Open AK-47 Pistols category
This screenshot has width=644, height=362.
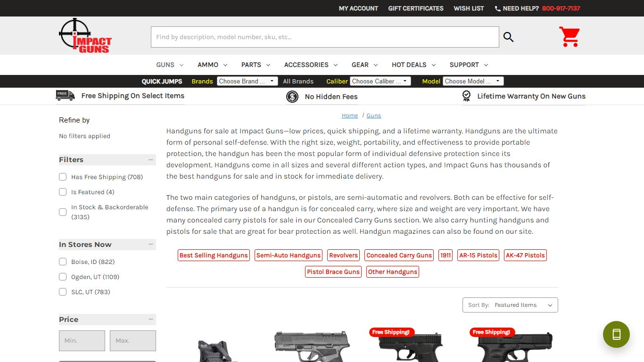(x=525, y=255)
